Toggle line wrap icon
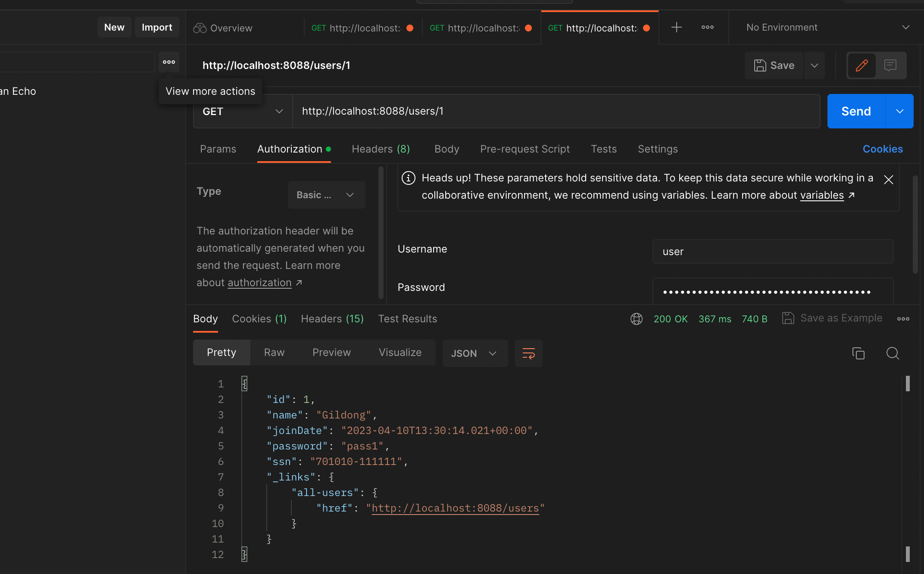This screenshot has width=924, height=574. coord(529,353)
